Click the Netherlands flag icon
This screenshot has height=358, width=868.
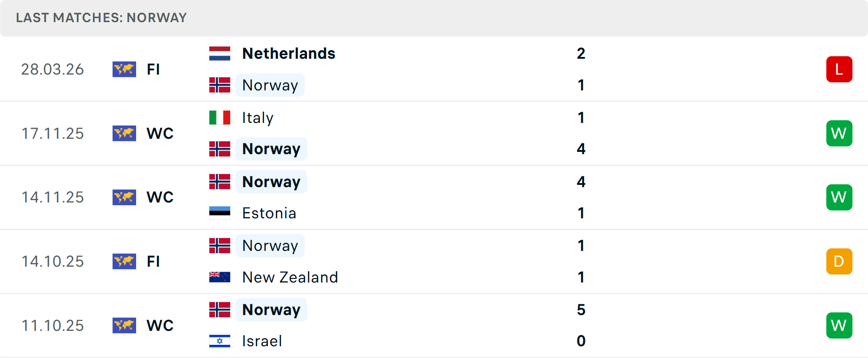click(x=220, y=53)
